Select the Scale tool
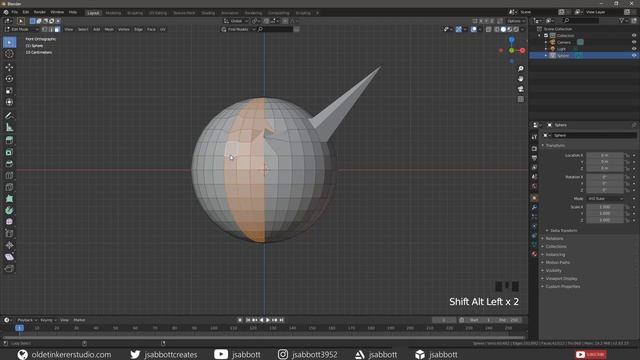 [9, 91]
